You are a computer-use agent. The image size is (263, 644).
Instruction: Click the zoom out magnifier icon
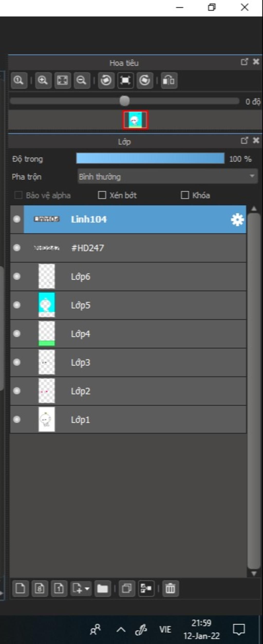pyautogui.click(x=82, y=80)
